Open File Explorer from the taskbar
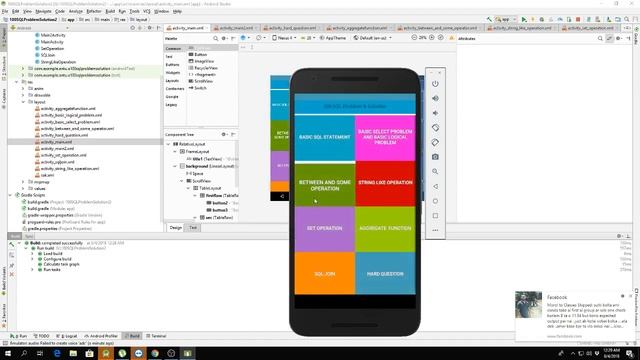Image resolution: width=640 pixels, height=360 pixels. 73,353
